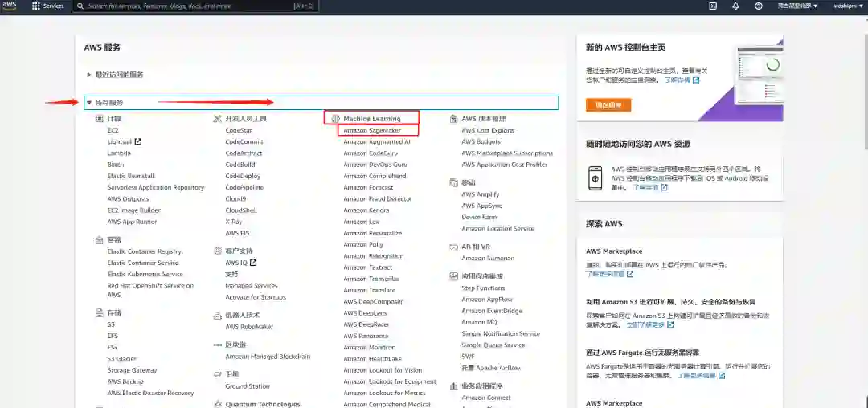This screenshot has height=408, width=868.
Task: Open the CloudShell terminal icon in header
Action: click(714, 6)
